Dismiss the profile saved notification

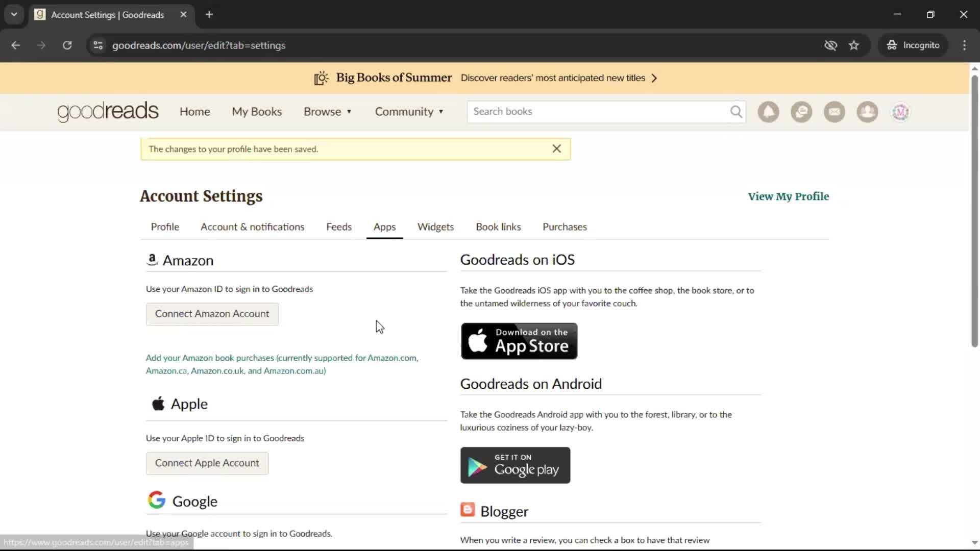click(x=557, y=148)
